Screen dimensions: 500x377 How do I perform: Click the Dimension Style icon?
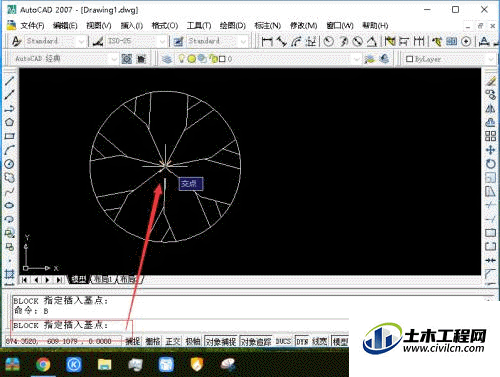pos(98,41)
